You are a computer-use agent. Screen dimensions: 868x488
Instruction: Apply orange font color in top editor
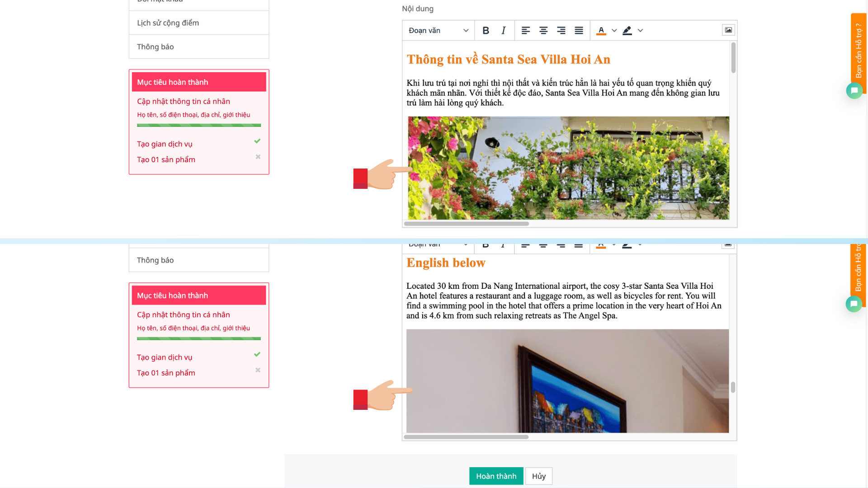[601, 30]
